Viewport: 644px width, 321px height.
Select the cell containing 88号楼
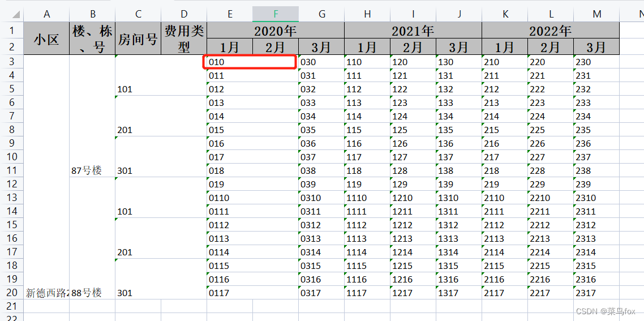[x=92, y=238]
